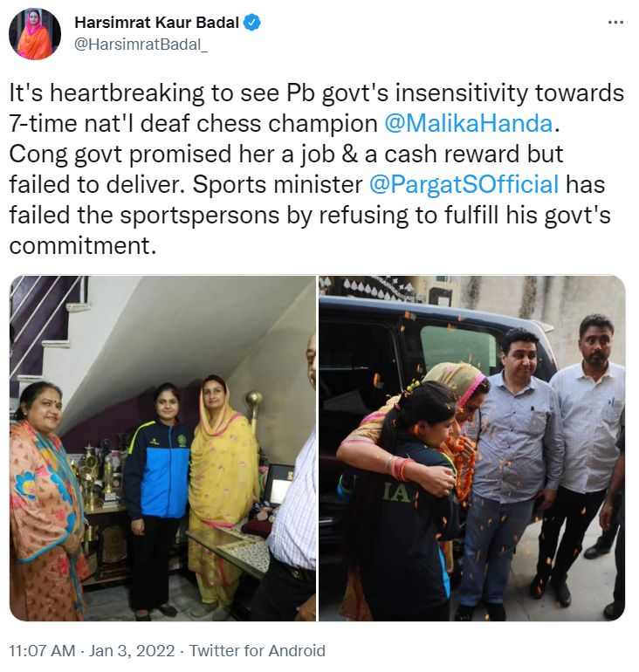Open the Twitter for Android source link

click(x=258, y=650)
